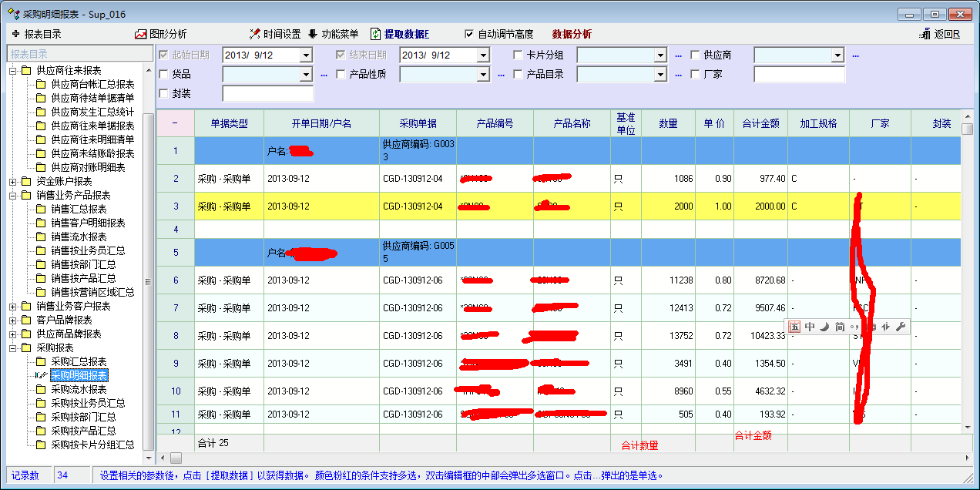Click the 合计金额 column header
Viewport: 980px width, 490px height.
point(760,123)
